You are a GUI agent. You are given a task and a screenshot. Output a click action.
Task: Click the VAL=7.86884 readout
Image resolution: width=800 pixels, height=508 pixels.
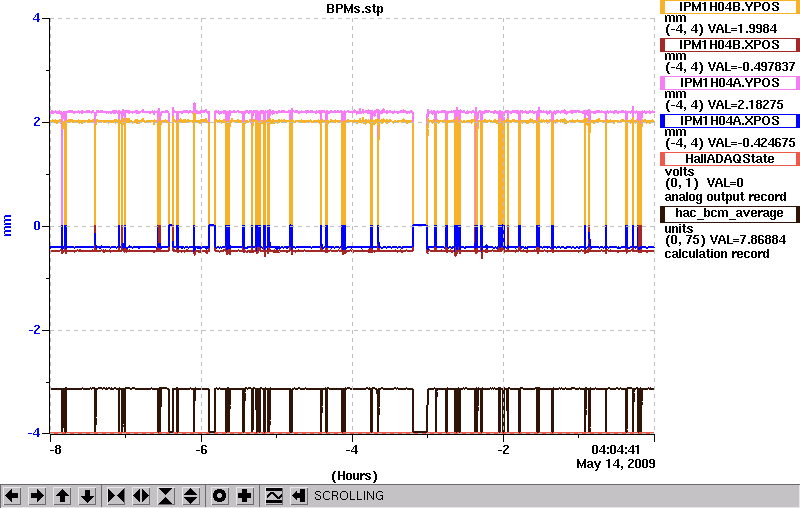tap(748, 240)
